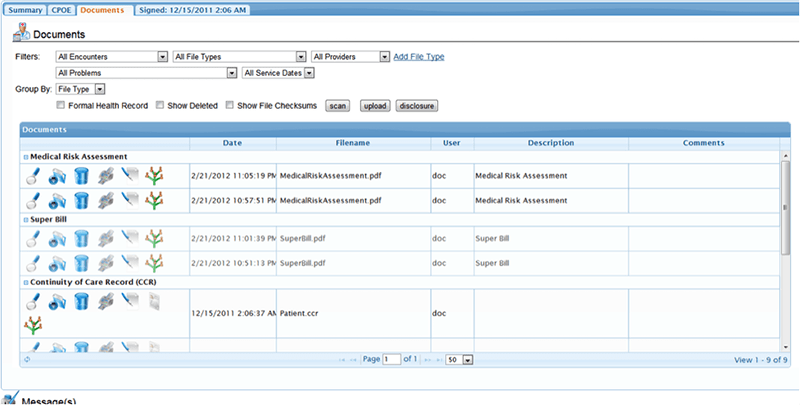Open the All Providers dropdown
The width and height of the screenshot is (800, 405).
tap(351, 57)
